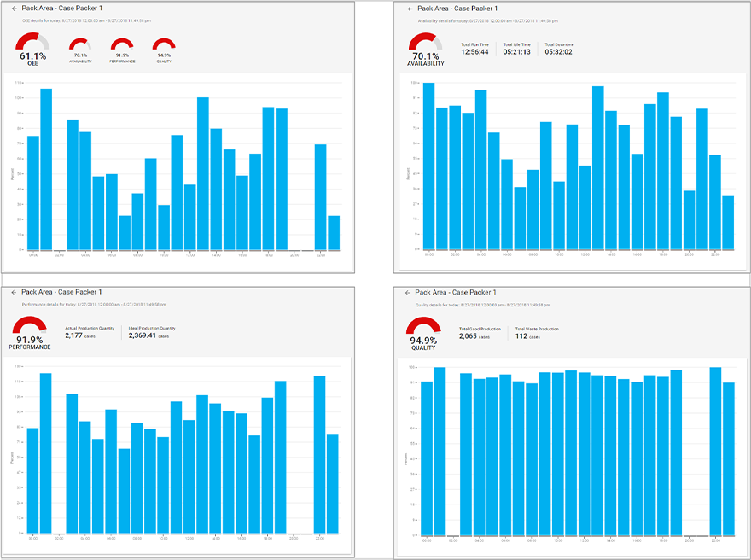The width and height of the screenshot is (751, 560).
Task: Click the Ideal Production Quantity 2,369.41 value
Action: (143, 336)
